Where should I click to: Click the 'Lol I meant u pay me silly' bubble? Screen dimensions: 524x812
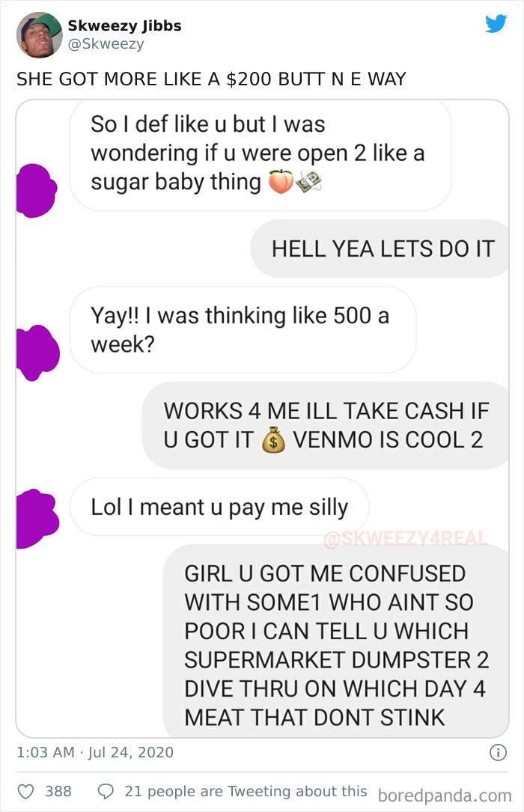219,507
